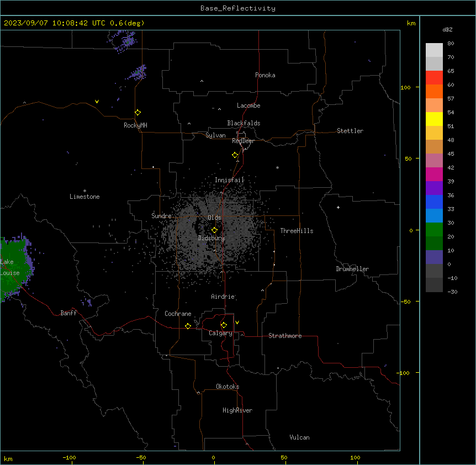
Task: Click the Olds city label
Action: [x=214, y=218]
